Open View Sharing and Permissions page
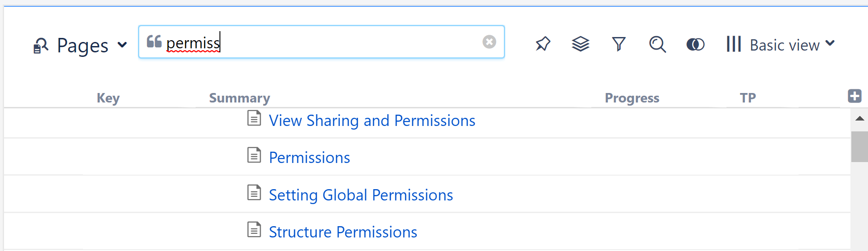The height and width of the screenshot is (251, 868). pyautogui.click(x=372, y=121)
